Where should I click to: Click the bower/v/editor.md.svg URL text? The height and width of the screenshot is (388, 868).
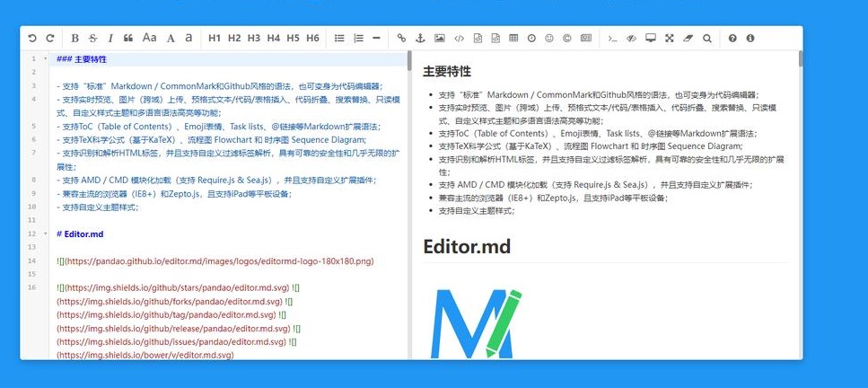145,356
